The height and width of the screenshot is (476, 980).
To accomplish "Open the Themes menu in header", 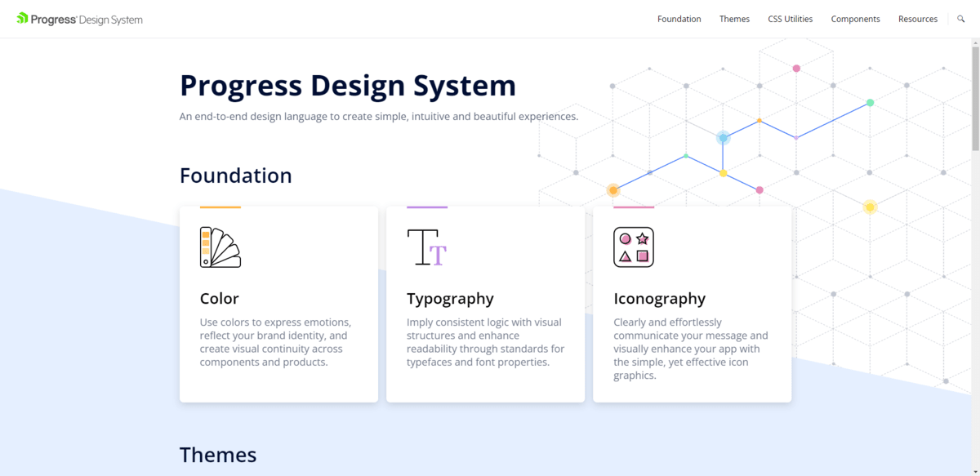I will (734, 19).
